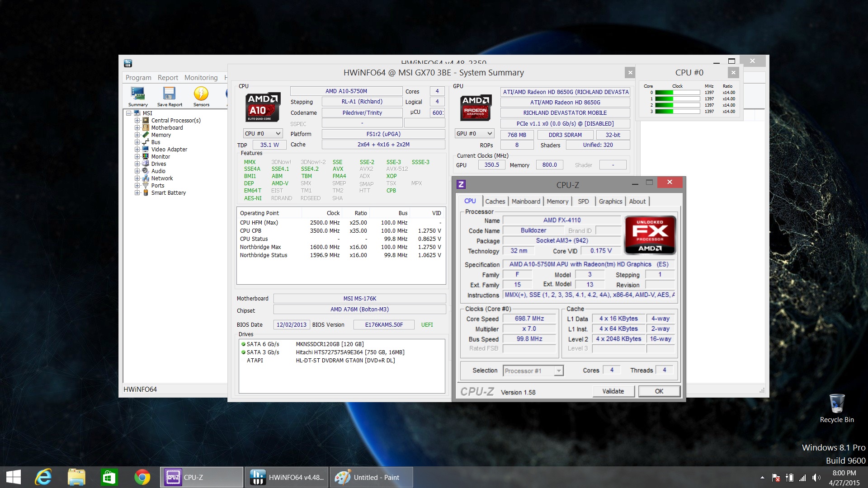The image size is (868, 488).
Task: Open the Report menu in HWiNFO64
Action: coord(168,78)
